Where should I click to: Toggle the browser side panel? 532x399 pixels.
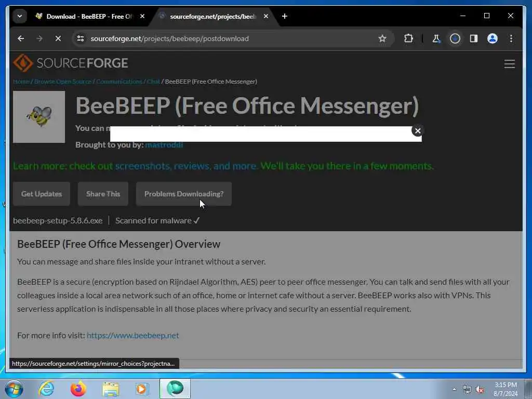click(474, 38)
